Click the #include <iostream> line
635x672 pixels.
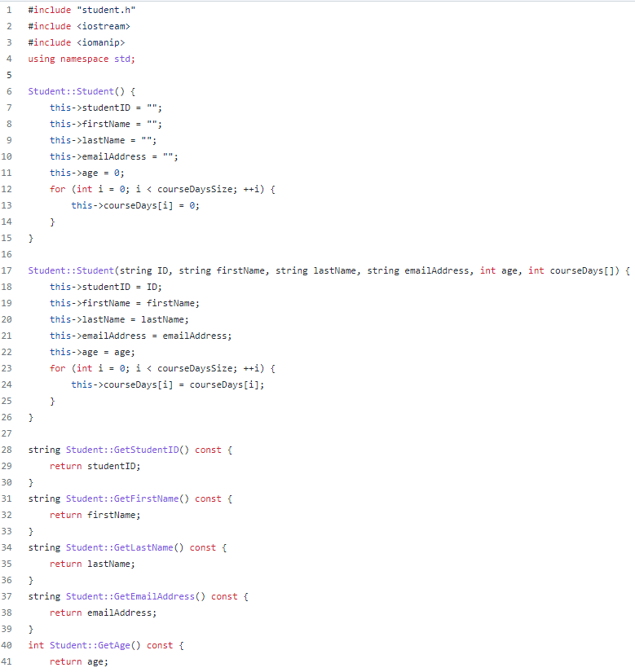click(79, 26)
